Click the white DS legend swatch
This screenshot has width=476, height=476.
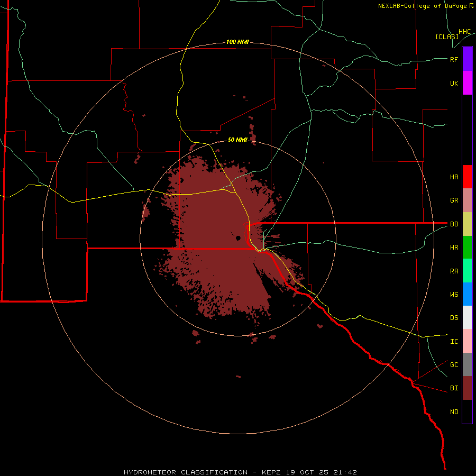tap(467, 317)
